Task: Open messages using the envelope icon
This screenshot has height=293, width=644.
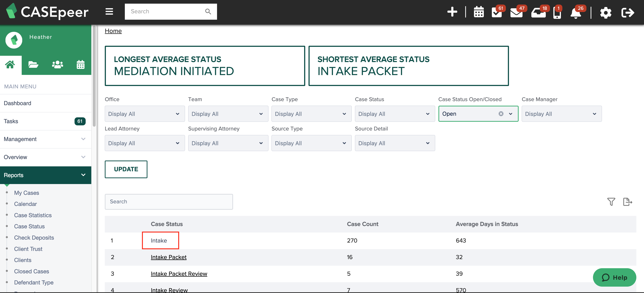Action: (517, 13)
